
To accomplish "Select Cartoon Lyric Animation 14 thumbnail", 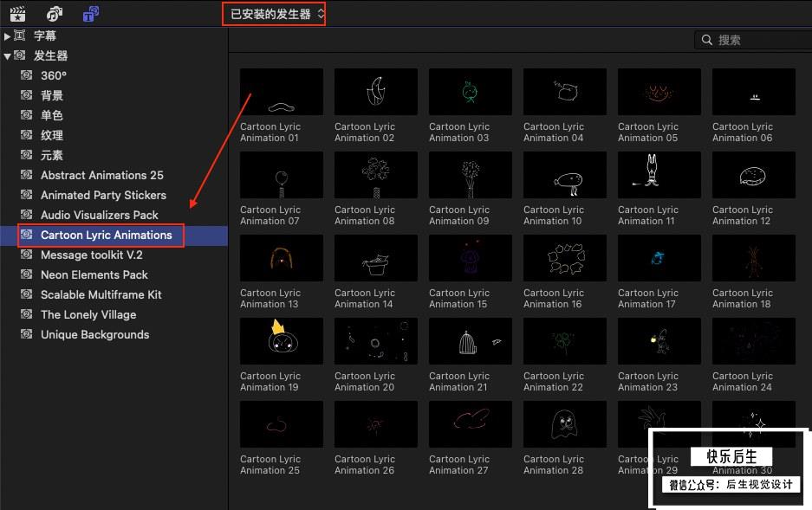I will click(x=376, y=258).
